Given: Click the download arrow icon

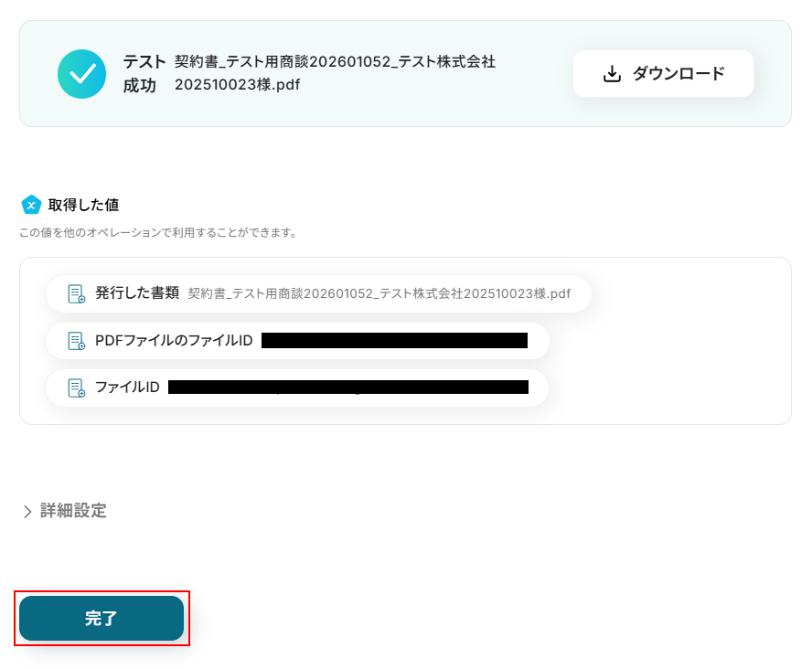Looking at the screenshot, I should (x=613, y=74).
